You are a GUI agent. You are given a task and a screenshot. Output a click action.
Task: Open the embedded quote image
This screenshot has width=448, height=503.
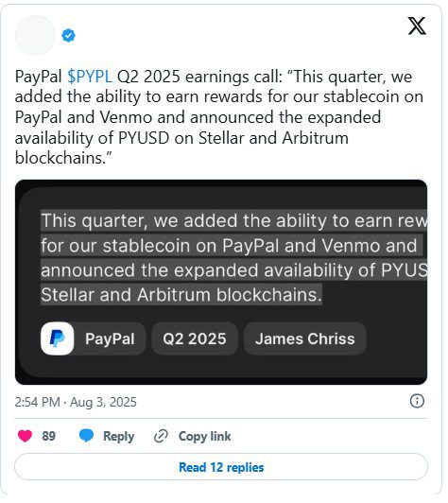pos(221,283)
